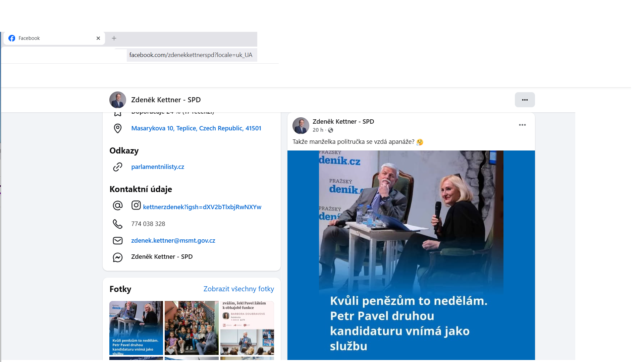Click the globe public-audience icon on post
Image resolution: width=644 pixels, height=362 pixels.
coord(330,130)
